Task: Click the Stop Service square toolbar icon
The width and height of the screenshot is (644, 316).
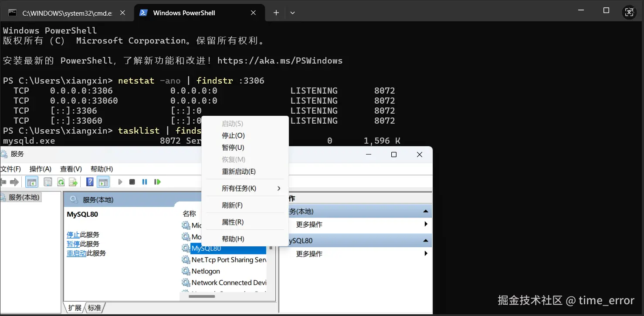Action: 132,182
